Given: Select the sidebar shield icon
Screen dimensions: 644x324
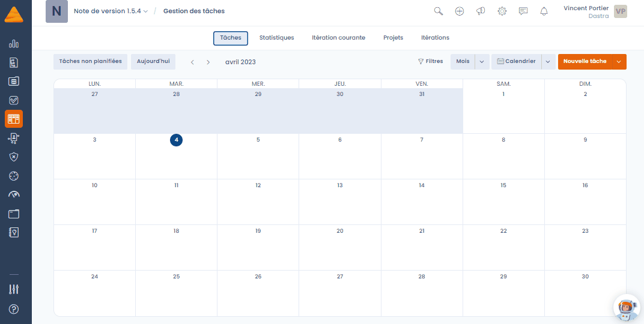Looking at the screenshot, I should (14, 157).
